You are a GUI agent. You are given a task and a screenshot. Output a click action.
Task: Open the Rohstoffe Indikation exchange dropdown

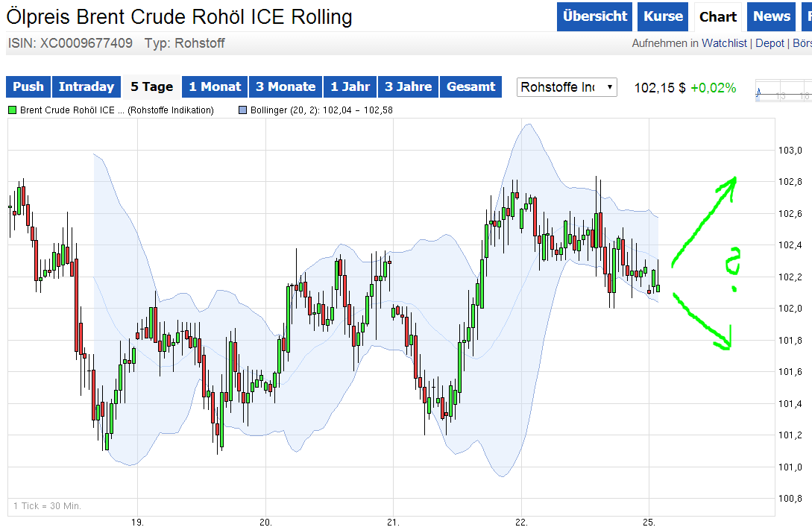567,87
